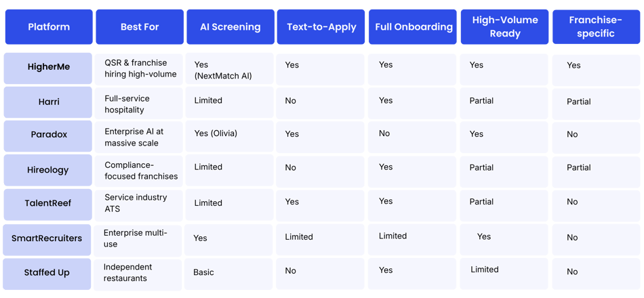Click the Full Onboarding header

point(412,27)
